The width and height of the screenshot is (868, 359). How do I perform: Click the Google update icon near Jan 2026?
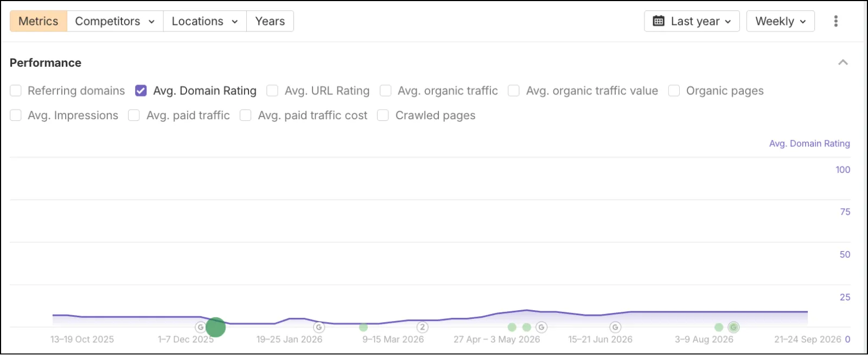click(319, 327)
